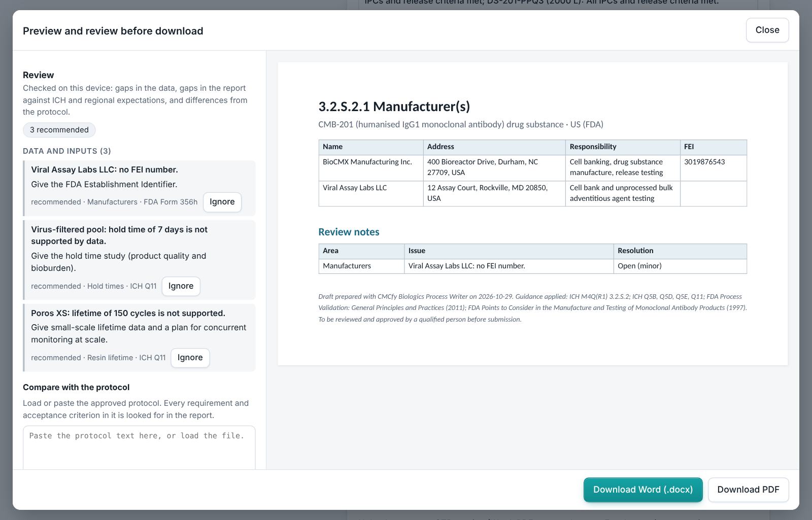Click the '400 Bioreactor Drive, Durham' address cell
812x520 pixels.
[x=494, y=167]
